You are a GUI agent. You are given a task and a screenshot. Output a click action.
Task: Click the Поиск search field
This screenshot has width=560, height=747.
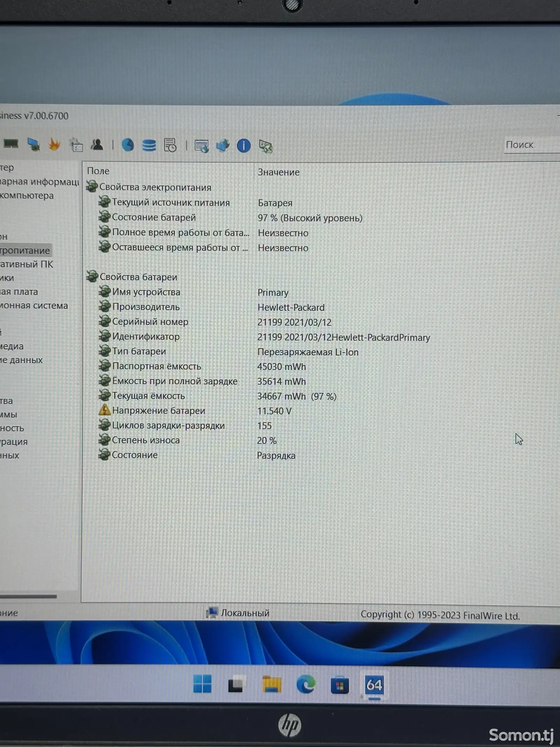(532, 145)
